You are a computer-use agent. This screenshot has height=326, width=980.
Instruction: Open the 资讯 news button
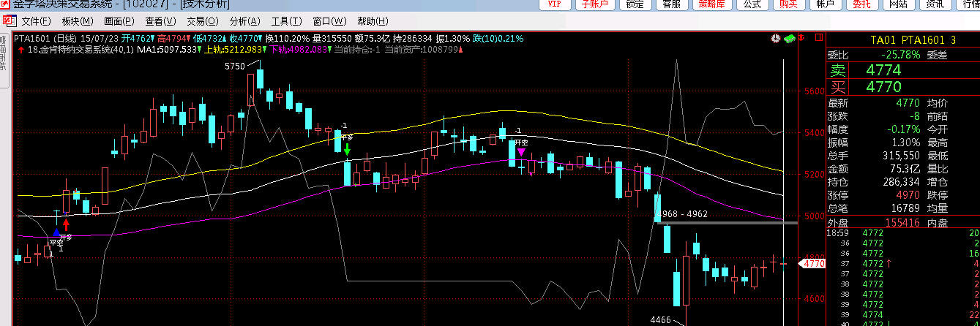tap(935, 4)
